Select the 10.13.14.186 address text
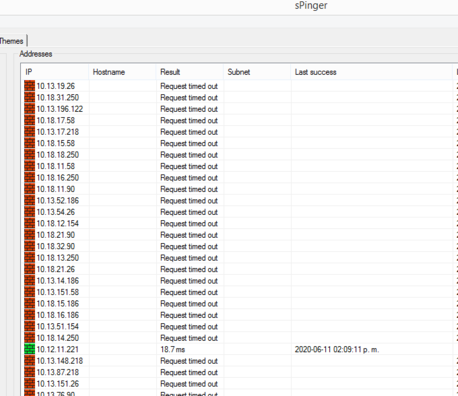The height and width of the screenshot is (396, 458). pos(58,281)
